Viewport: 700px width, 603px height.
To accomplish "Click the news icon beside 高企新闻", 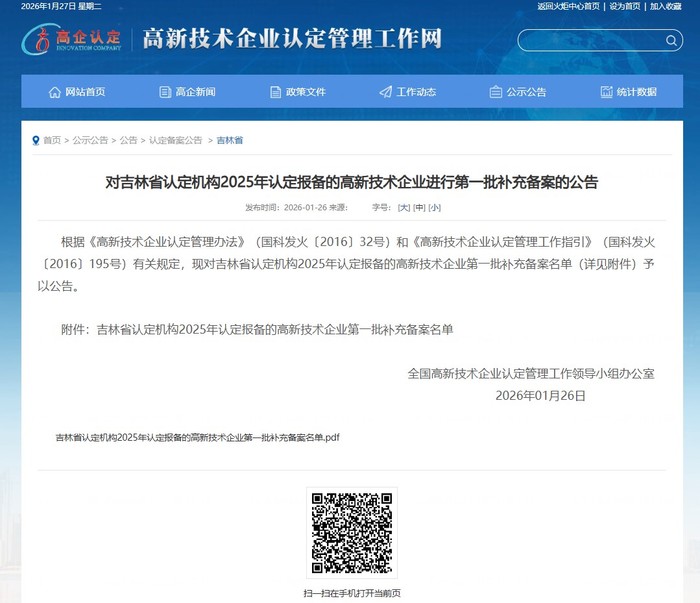I will click(165, 92).
